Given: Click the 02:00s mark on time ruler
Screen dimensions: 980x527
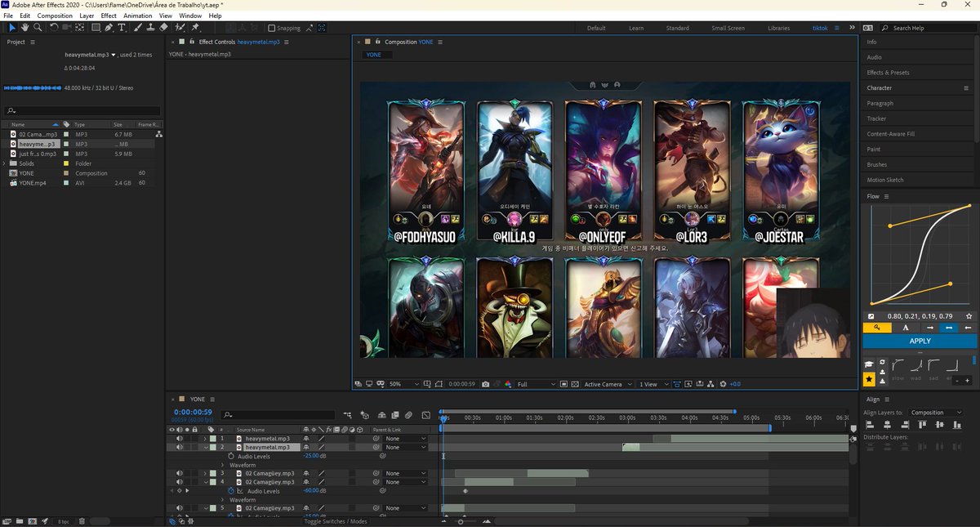Looking at the screenshot, I should point(565,418).
